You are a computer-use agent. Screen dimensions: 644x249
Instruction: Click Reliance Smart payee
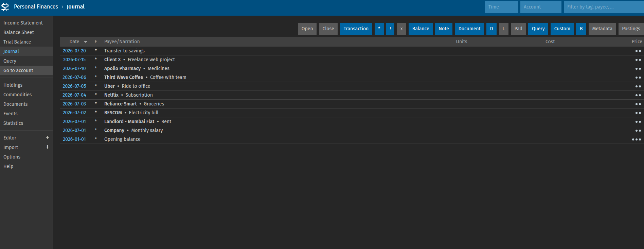121,104
